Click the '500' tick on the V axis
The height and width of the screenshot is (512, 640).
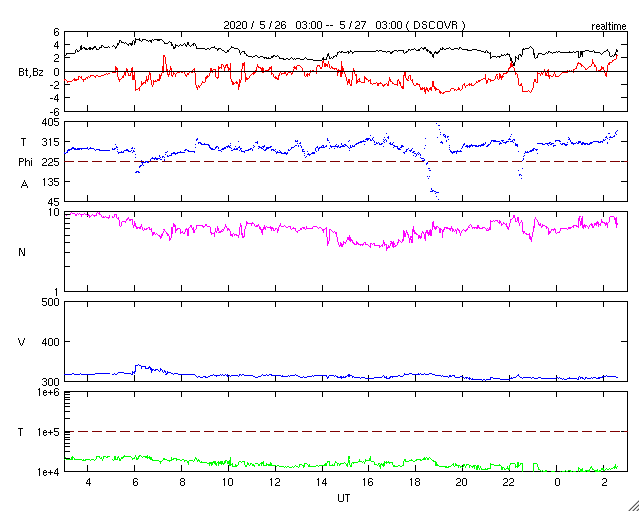[x=51, y=302]
